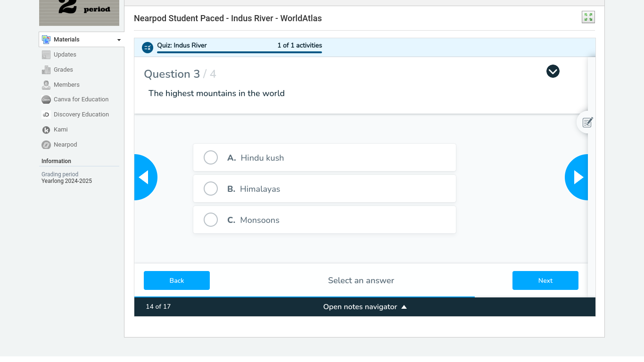Switch to the Updates section
Image resolution: width=644 pixels, height=362 pixels.
[x=65, y=54]
